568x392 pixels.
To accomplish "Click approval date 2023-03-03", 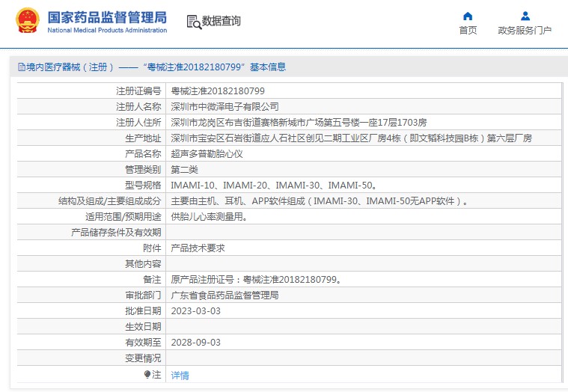I will pos(195,311).
